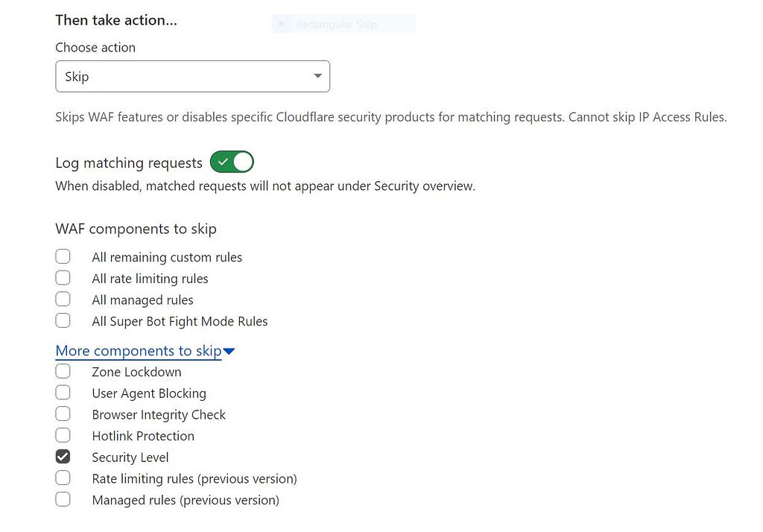Screen dimensions: 763x532
Task: Click the camera icon in Rectangular Snip overlay
Action: (x=282, y=24)
